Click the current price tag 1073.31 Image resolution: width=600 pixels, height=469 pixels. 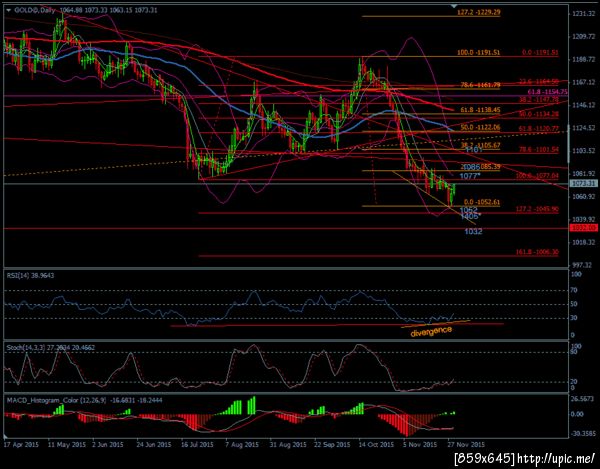(583, 184)
